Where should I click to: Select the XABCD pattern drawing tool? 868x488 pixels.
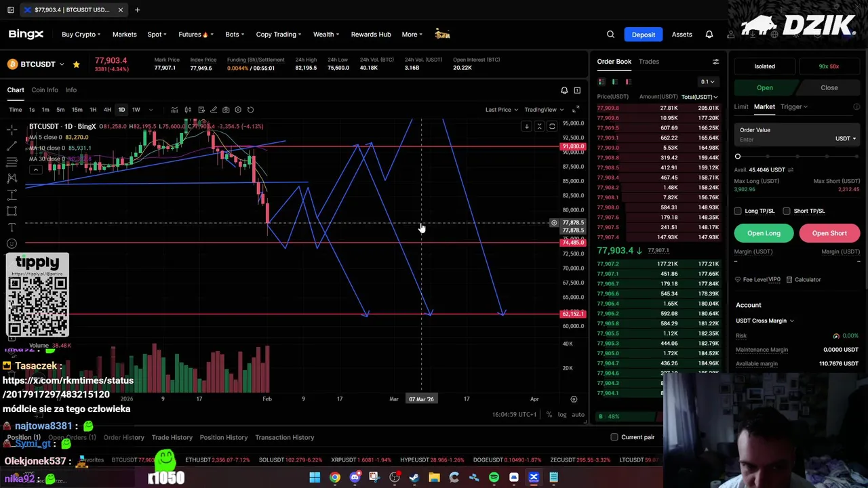[12, 178]
